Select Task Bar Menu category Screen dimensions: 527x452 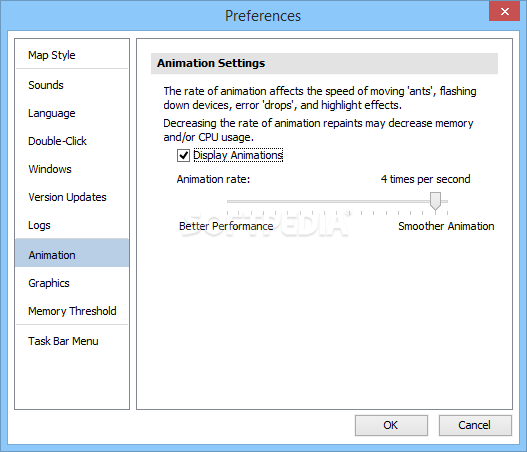pyautogui.click(x=72, y=341)
